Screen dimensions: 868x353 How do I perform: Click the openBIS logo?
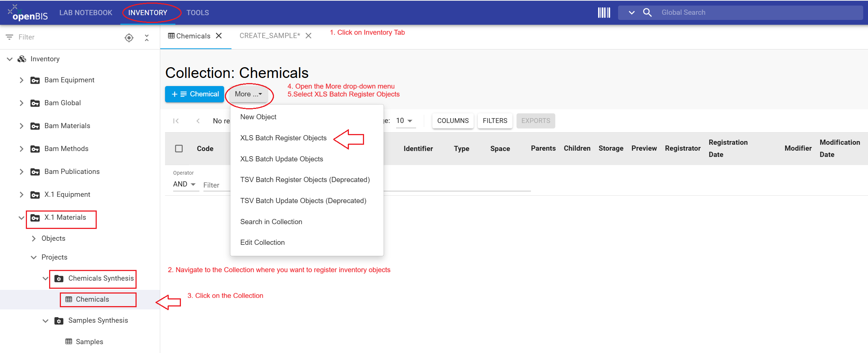tap(28, 13)
